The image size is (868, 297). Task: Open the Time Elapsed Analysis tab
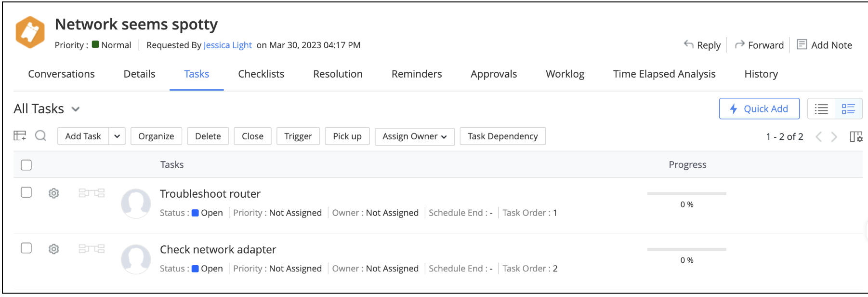click(x=664, y=74)
